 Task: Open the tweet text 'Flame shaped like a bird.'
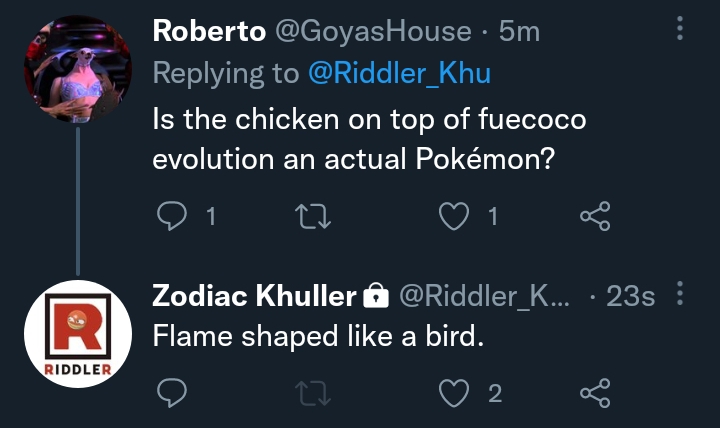coord(318,337)
